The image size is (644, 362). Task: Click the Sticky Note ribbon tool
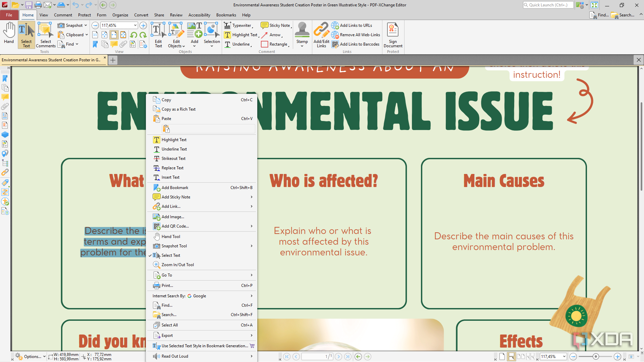276,25
